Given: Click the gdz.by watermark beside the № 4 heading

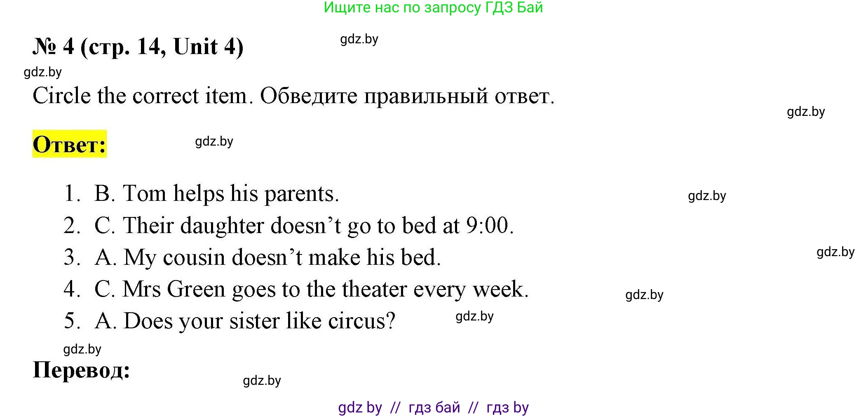Looking at the screenshot, I should 359,39.
